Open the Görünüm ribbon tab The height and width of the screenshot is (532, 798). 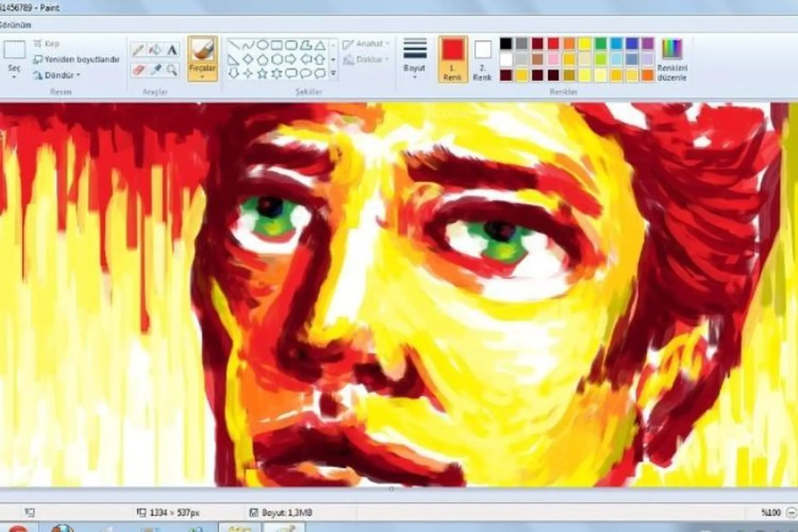click(16, 25)
